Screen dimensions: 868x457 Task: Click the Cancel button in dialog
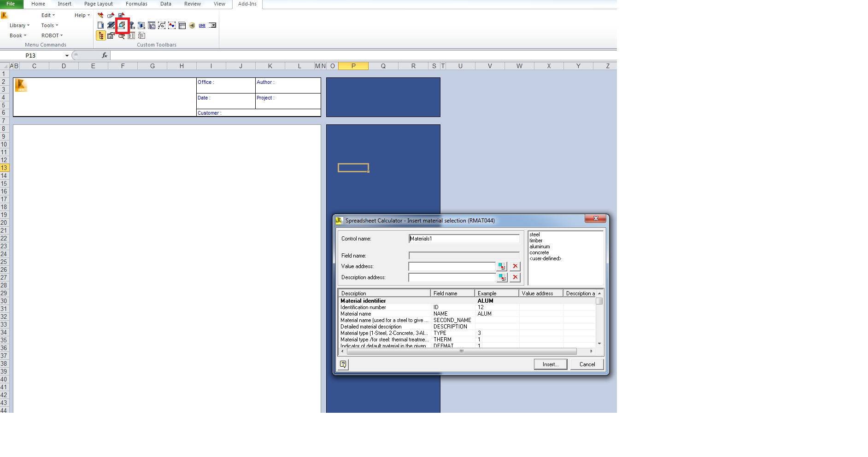tap(587, 364)
